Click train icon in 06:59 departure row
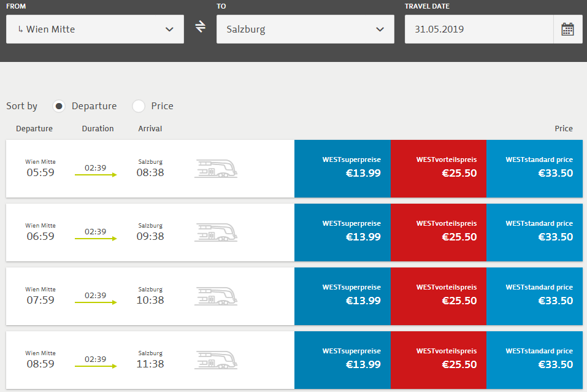Image resolution: width=587 pixels, height=392 pixels. (x=216, y=233)
